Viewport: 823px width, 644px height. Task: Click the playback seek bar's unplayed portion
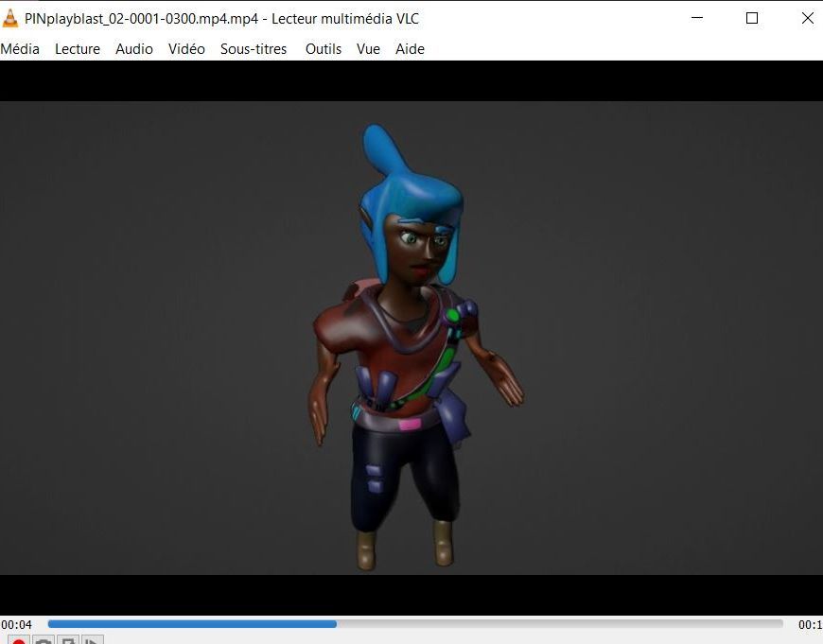pos(558,624)
